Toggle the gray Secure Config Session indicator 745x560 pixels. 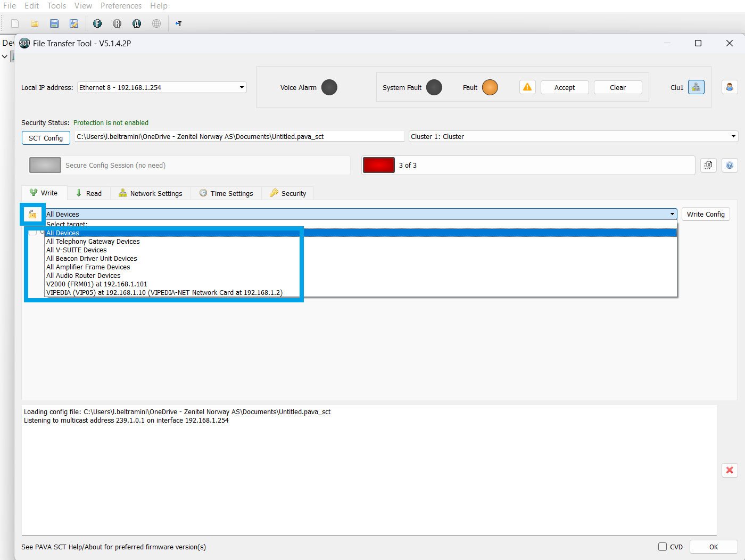[x=45, y=165]
